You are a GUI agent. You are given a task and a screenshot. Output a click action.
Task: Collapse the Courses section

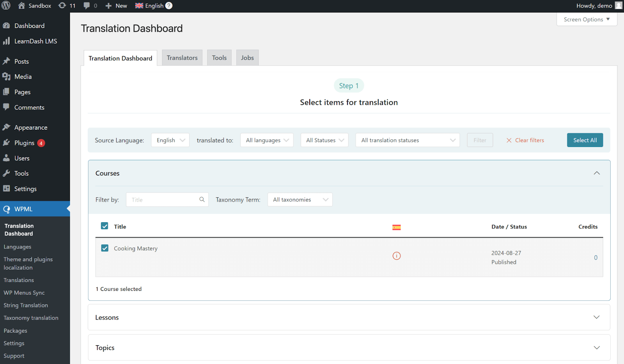pyautogui.click(x=596, y=173)
